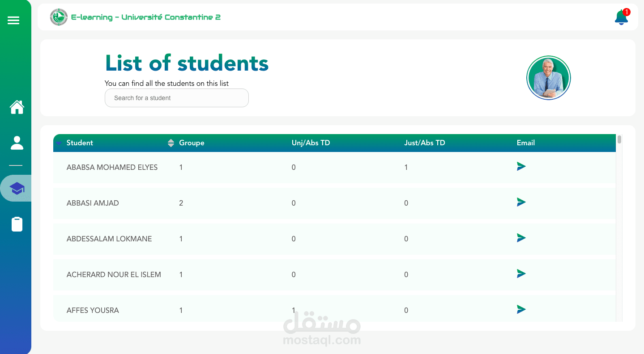
Task: Click the Search for a student field
Action: (x=177, y=98)
